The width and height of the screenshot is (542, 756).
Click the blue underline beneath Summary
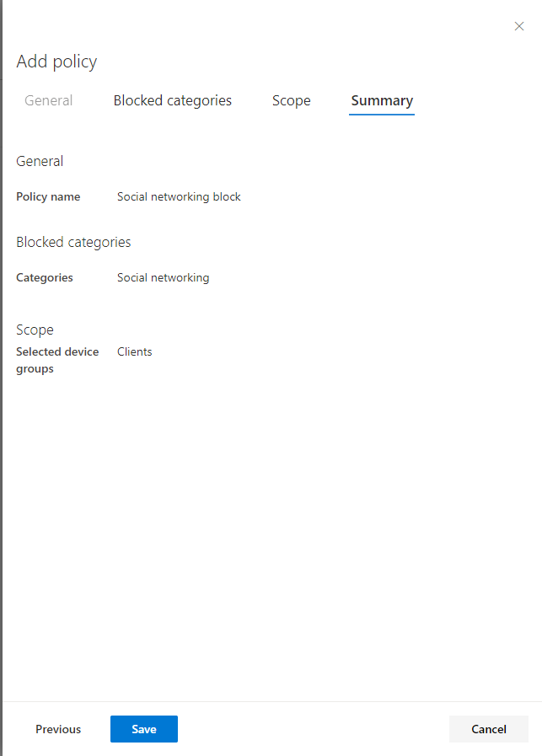[x=382, y=115]
